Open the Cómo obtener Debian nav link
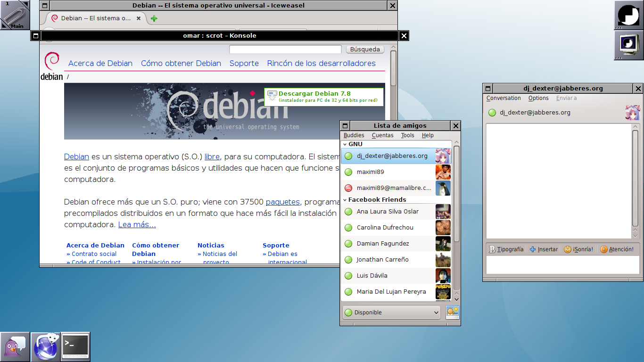The image size is (644, 362). tap(181, 63)
